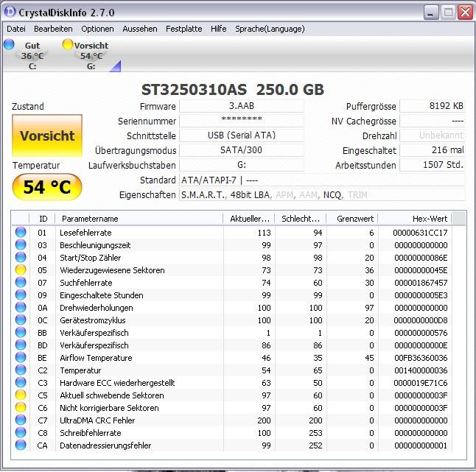Click the ID column header
The image size is (476, 472).
pos(42,219)
